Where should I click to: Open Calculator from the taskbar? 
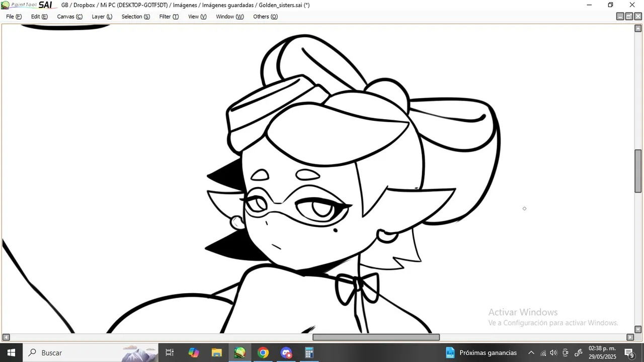(x=309, y=353)
